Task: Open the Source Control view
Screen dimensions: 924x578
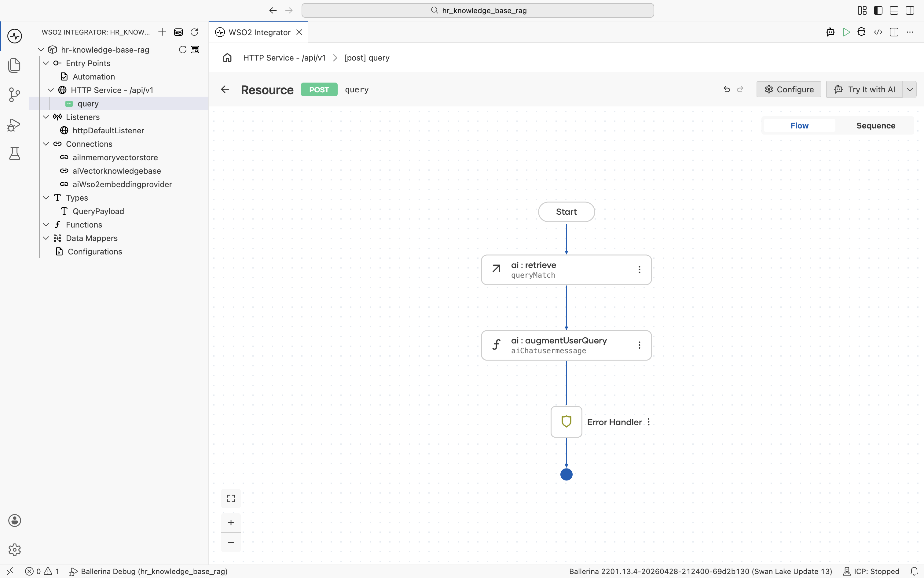Action: point(14,94)
